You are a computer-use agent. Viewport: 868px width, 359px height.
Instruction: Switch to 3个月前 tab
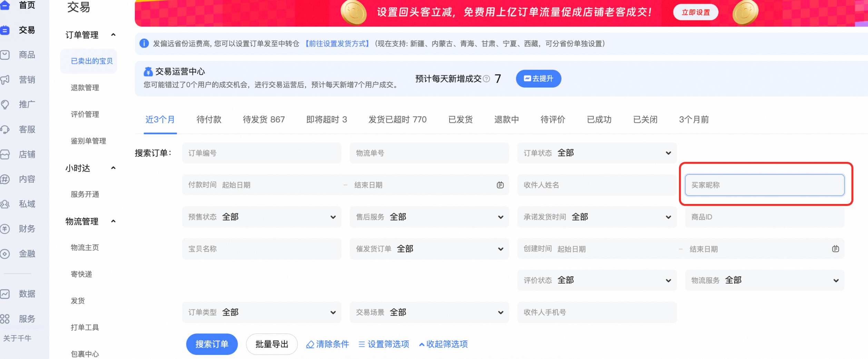point(694,120)
